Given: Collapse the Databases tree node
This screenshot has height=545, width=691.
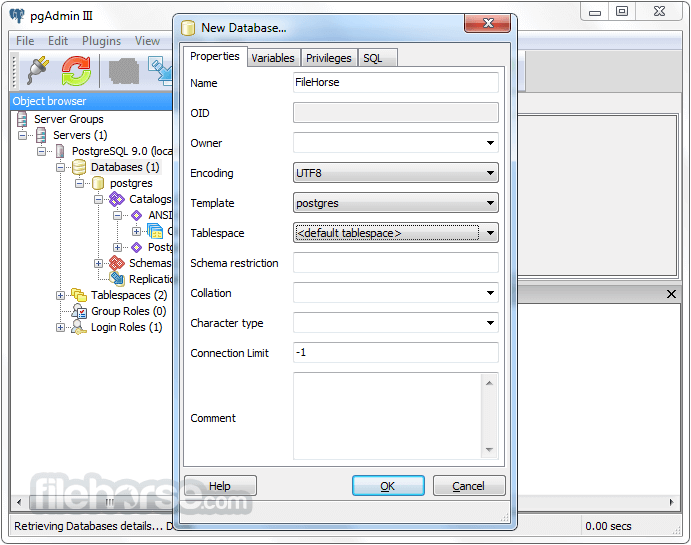Looking at the screenshot, I should [61, 167].
